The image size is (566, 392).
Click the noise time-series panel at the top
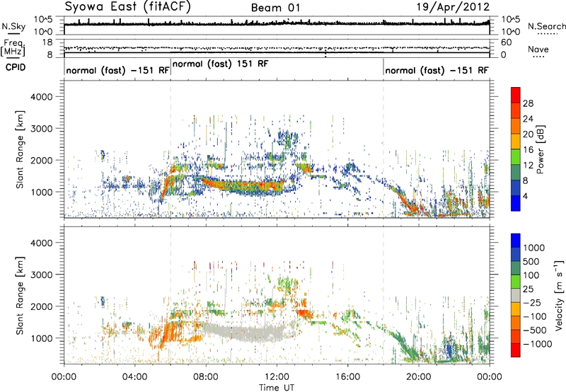tap(277, 25)
